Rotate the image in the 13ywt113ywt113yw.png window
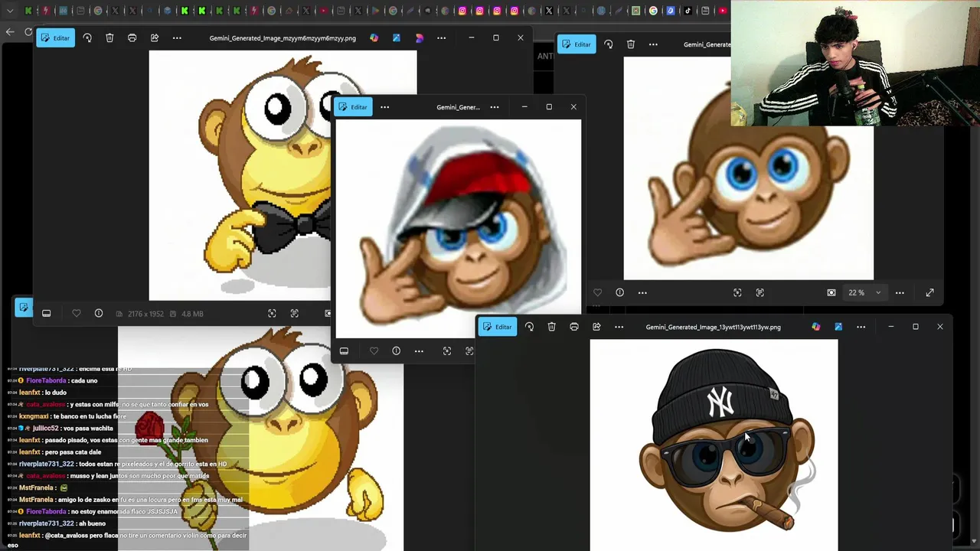This screenshot has height=551, width=980. coord(529,327)
